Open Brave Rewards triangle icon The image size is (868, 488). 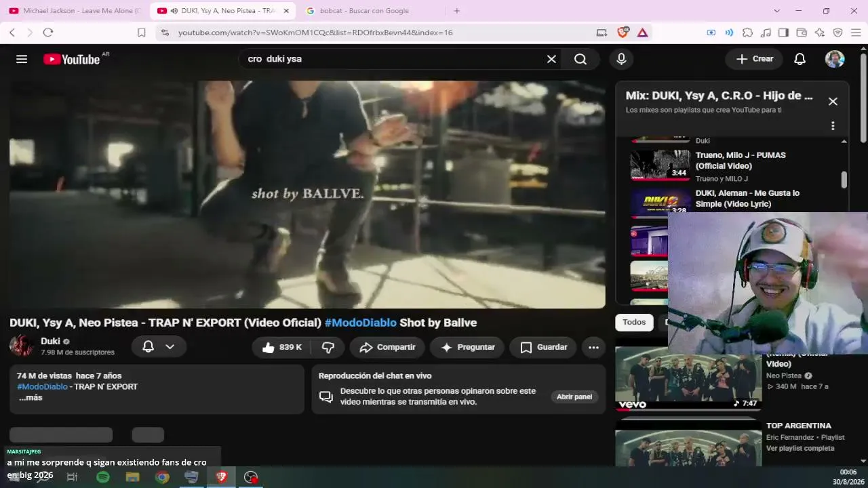[642, 33]
